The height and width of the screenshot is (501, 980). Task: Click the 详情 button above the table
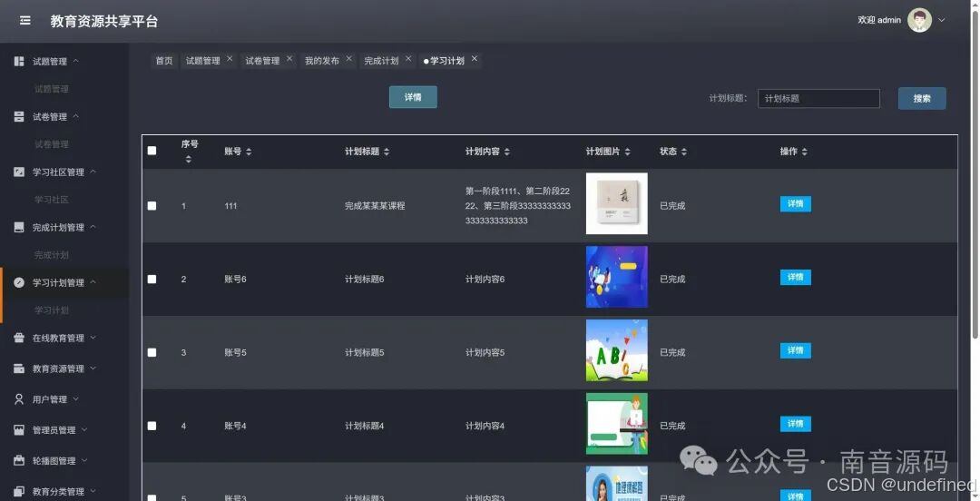413,97
